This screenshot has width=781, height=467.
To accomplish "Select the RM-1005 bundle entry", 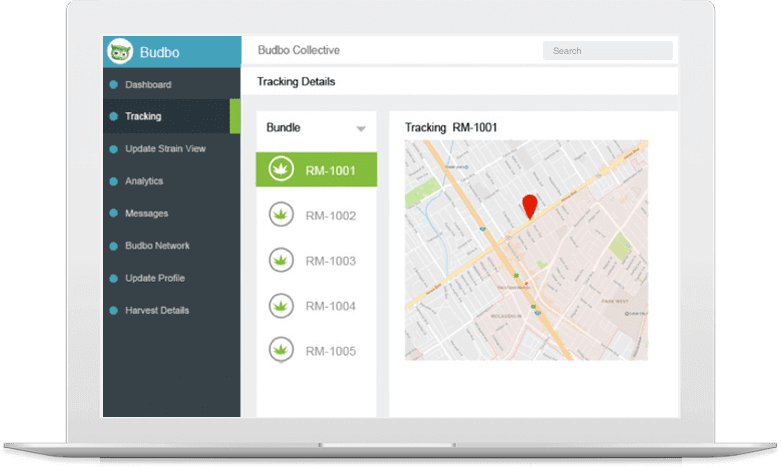I will (x=316, y=350).
